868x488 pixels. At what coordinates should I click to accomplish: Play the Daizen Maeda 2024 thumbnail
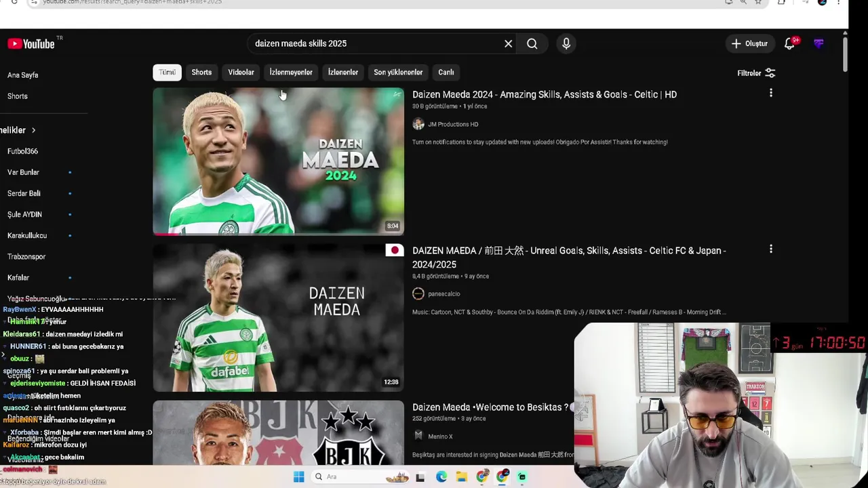click(278, 161)
